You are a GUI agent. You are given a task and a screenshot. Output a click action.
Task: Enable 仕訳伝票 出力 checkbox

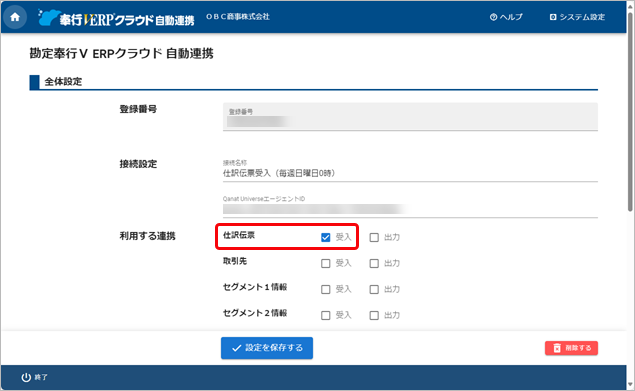374,237
